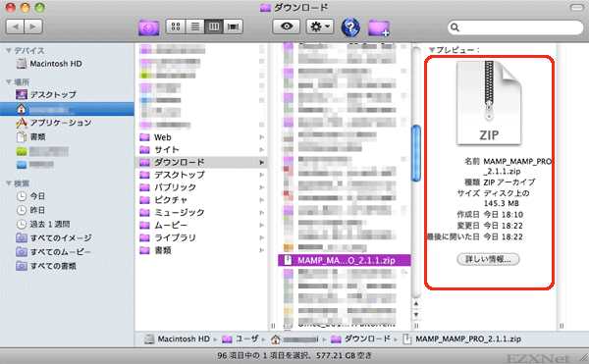
Task: Open the Action gear menu
Action: (320, 26)
